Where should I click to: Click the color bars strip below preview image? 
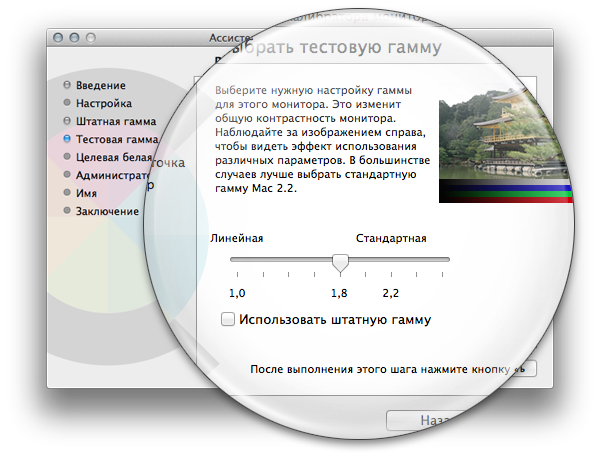[x=505, y=191]
